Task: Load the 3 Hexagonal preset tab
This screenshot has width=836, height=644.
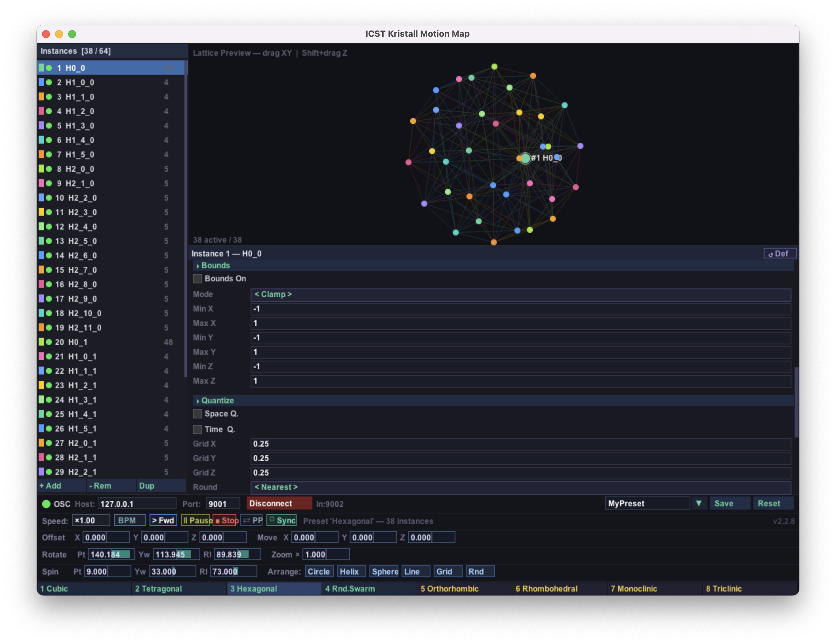Action: tap(274, 589)
